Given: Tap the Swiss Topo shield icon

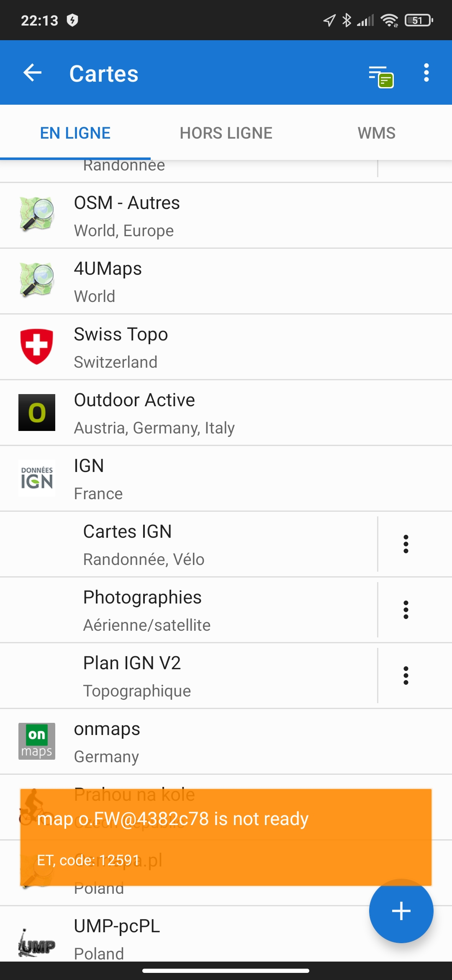Looking at the screenshot, I should pos(37,346).
